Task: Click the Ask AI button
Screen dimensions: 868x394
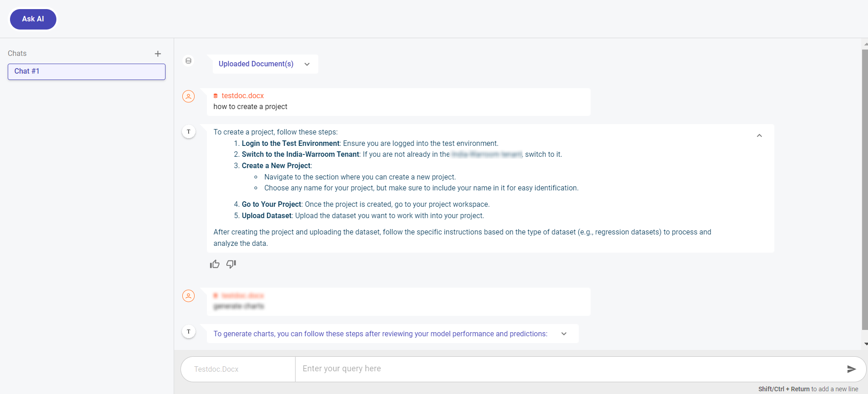Action: click(33, 19)
